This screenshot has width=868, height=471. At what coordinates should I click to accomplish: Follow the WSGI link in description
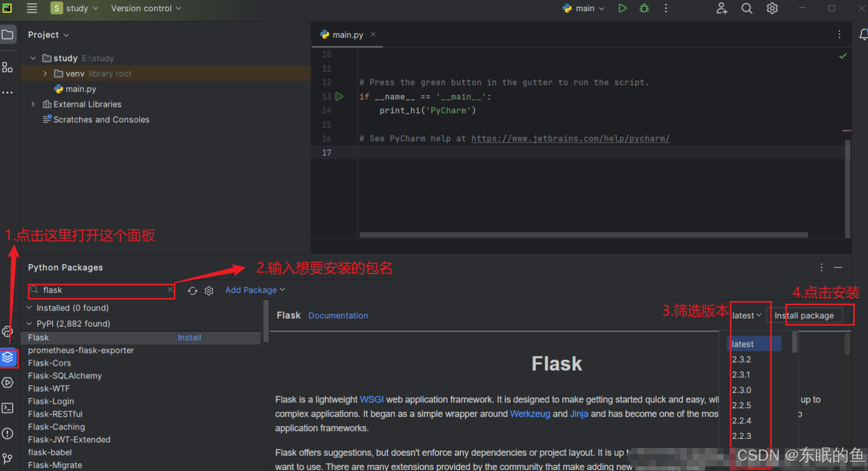(x=371, y=399)
